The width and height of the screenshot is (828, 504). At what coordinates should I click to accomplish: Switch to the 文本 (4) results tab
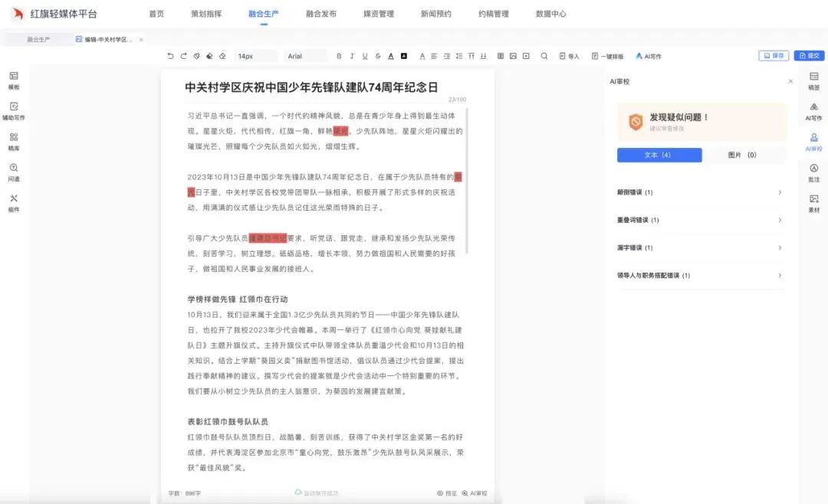coord(659,155)
